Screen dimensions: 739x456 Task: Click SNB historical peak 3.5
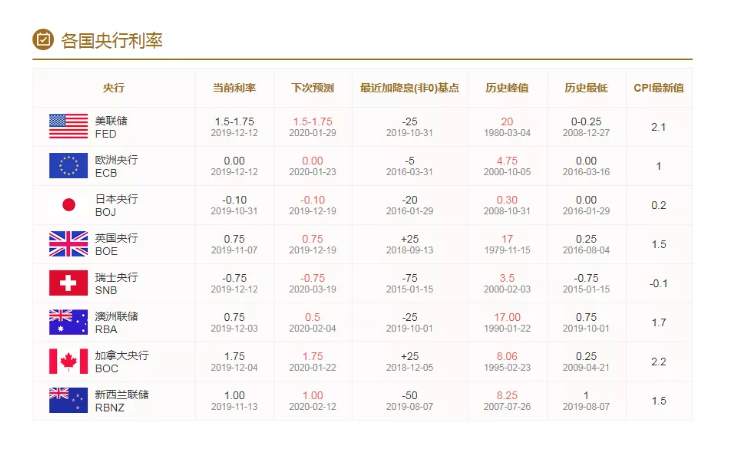tap(507, 278)
